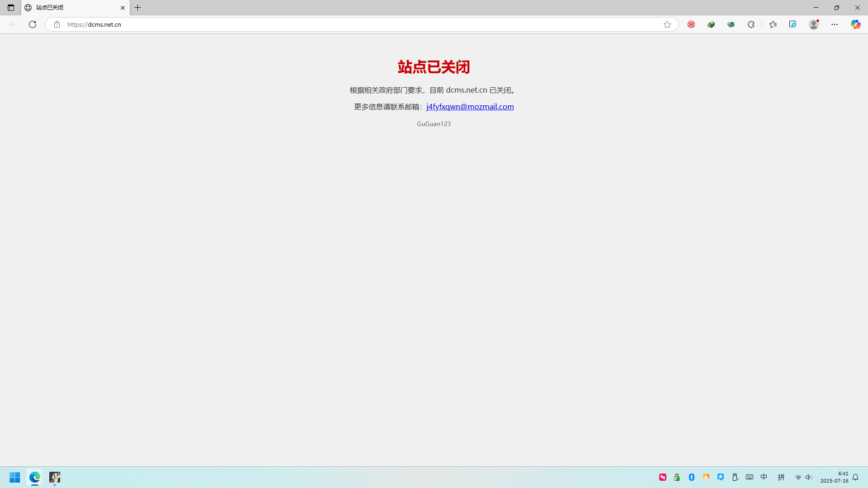Open Settings and more ellipsis menu
This screenshot has height=488, width=868.
click(x=835, y=24)
